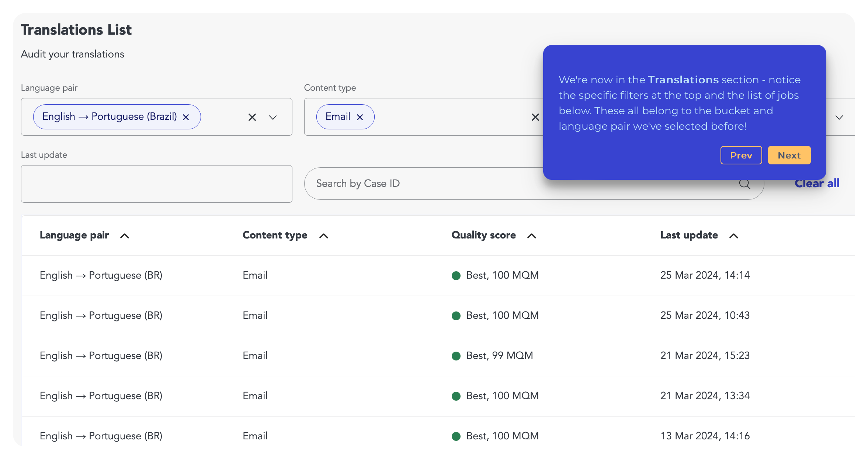Screen dimensions: 868x460
Task: Expand the Language pair dropdown
Action: pyautogui.click(x=273, y=117)
